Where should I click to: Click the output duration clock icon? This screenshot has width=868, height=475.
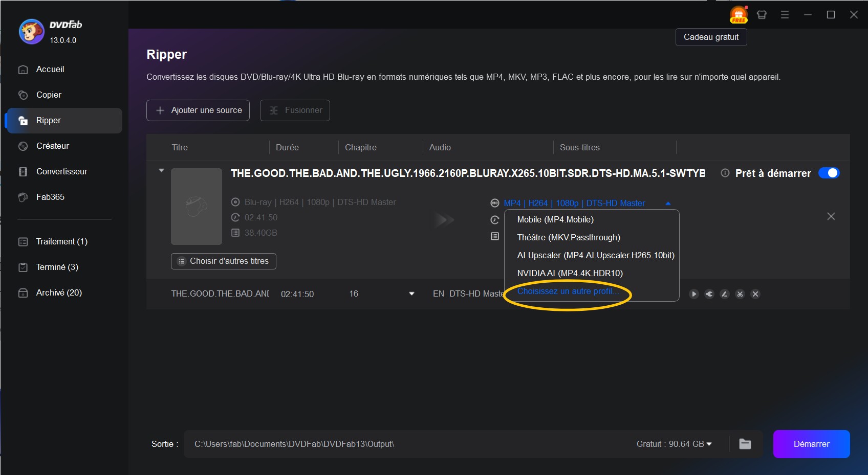tap(495, 220)
